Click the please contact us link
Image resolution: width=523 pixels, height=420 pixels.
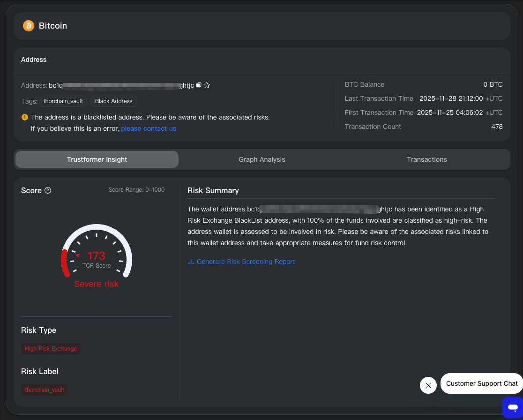149,128
